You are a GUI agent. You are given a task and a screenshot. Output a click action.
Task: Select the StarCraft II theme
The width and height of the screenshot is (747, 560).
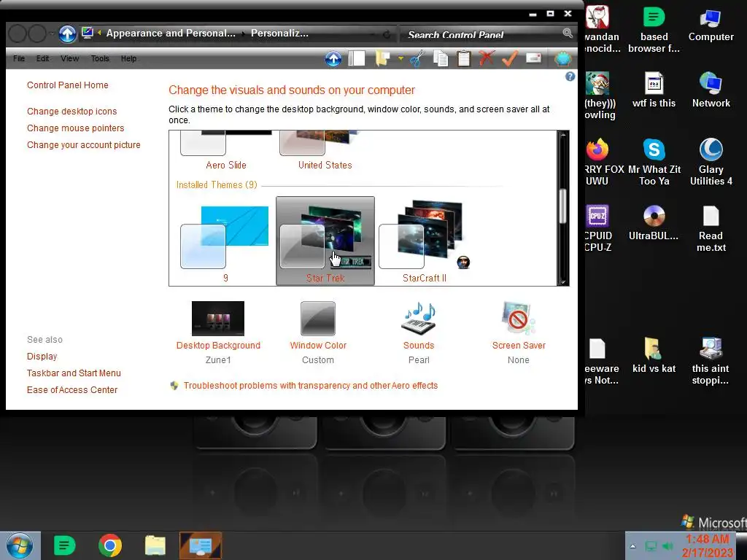[x=425, y=241]
